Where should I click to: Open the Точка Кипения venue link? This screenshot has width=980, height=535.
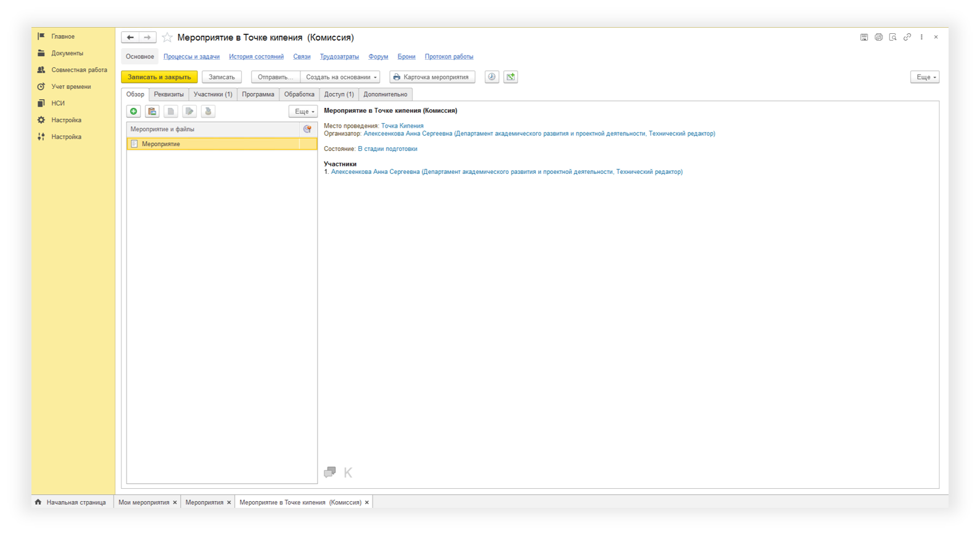pyautogui.click(x=402, y=126)
